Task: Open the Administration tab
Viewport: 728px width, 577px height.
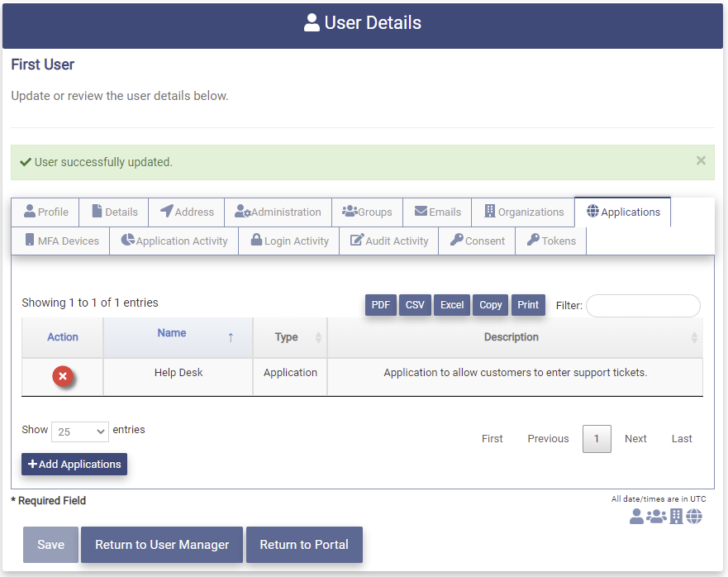Action: 278,212
